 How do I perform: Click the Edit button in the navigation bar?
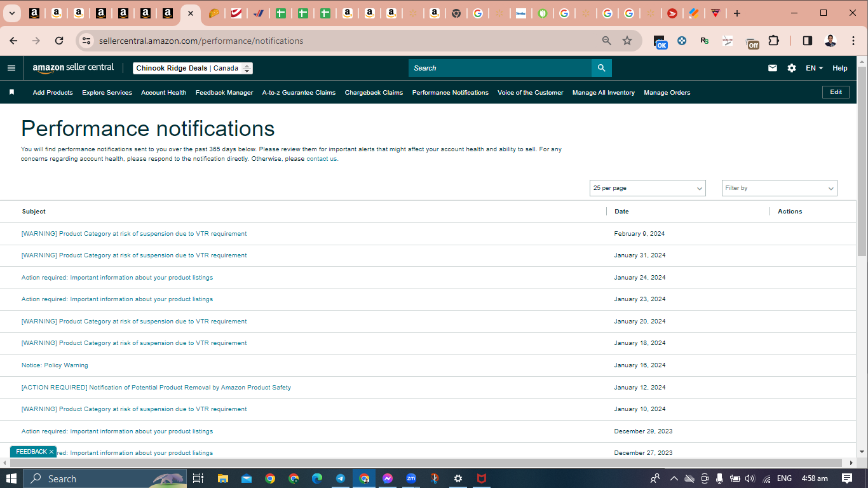[x=836, y=92]
